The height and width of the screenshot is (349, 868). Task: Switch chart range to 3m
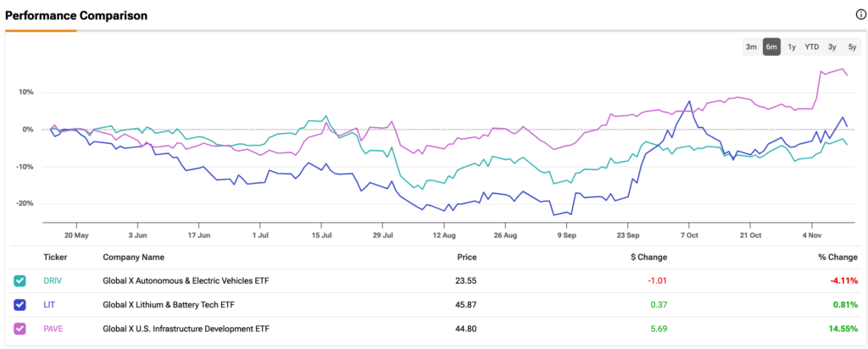[x=751, y=47]
